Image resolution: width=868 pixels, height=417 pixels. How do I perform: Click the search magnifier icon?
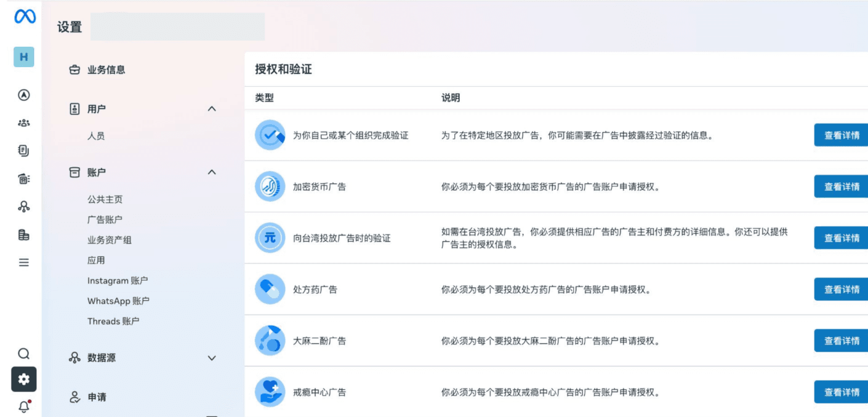pyautogui.click(x=24, y=354)
